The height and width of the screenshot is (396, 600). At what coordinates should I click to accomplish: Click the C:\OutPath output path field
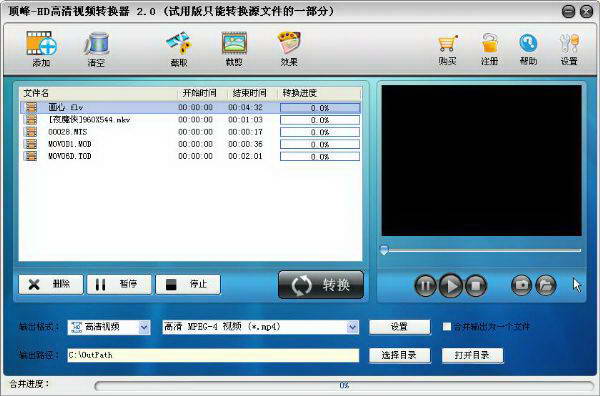[213, 355]
